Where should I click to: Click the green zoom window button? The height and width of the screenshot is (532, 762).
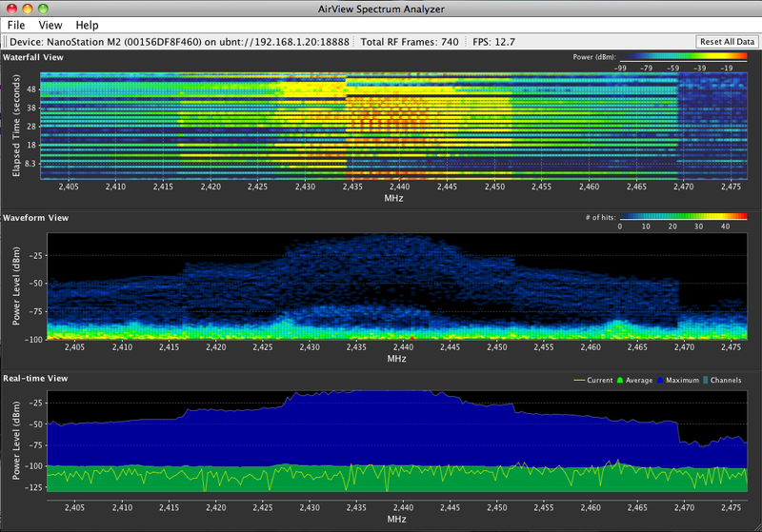43,8
